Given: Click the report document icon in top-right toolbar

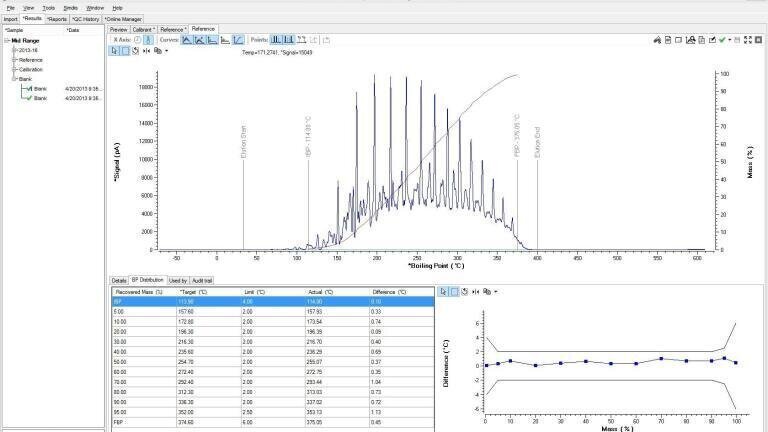Looking at the screenshot, I should tap(668, 40).
